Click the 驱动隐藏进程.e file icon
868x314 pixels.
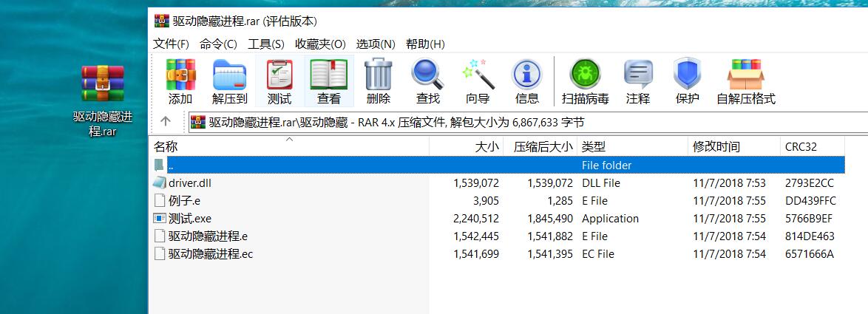click(160, 236)
